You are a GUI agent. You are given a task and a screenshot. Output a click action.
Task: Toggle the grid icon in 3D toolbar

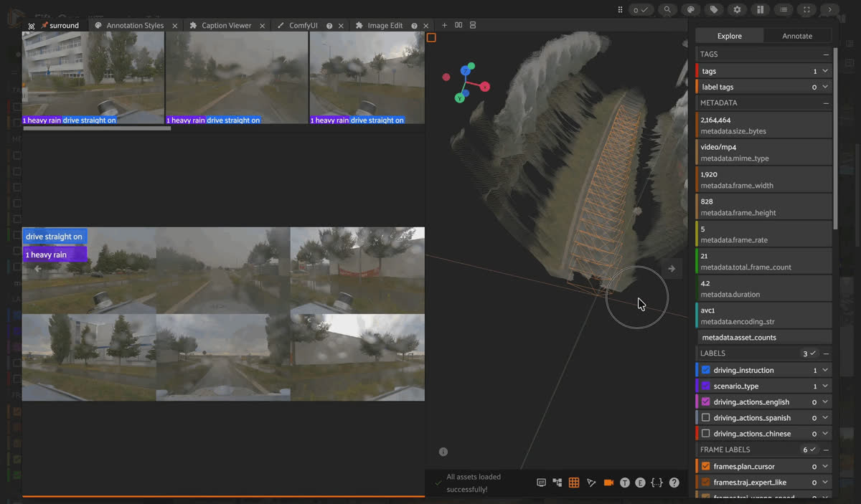coord(574,482)
